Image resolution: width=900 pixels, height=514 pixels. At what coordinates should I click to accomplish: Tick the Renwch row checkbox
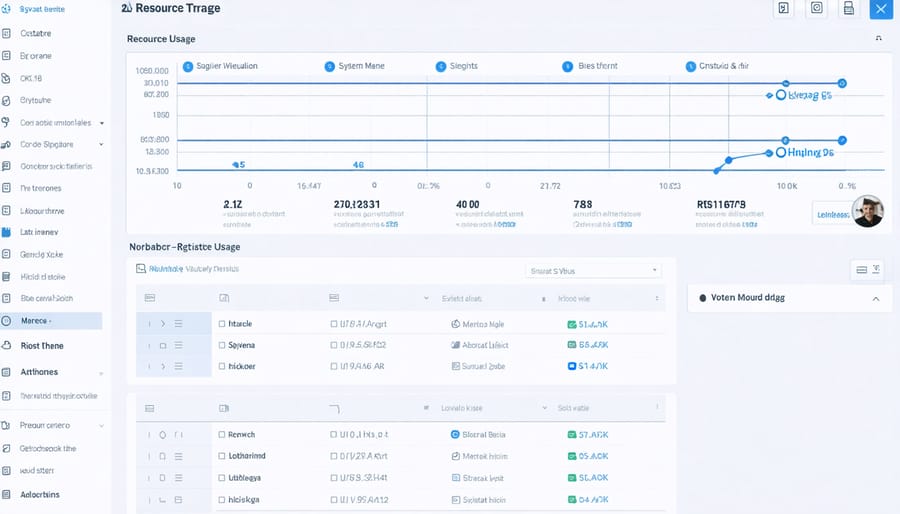pos(222,435)
